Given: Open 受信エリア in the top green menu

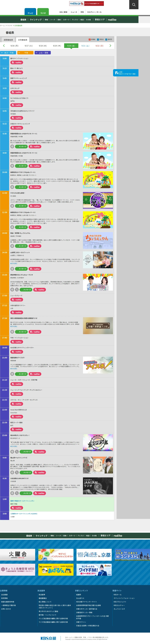Looking at the screenshot, I should click(x=100, y=19).
